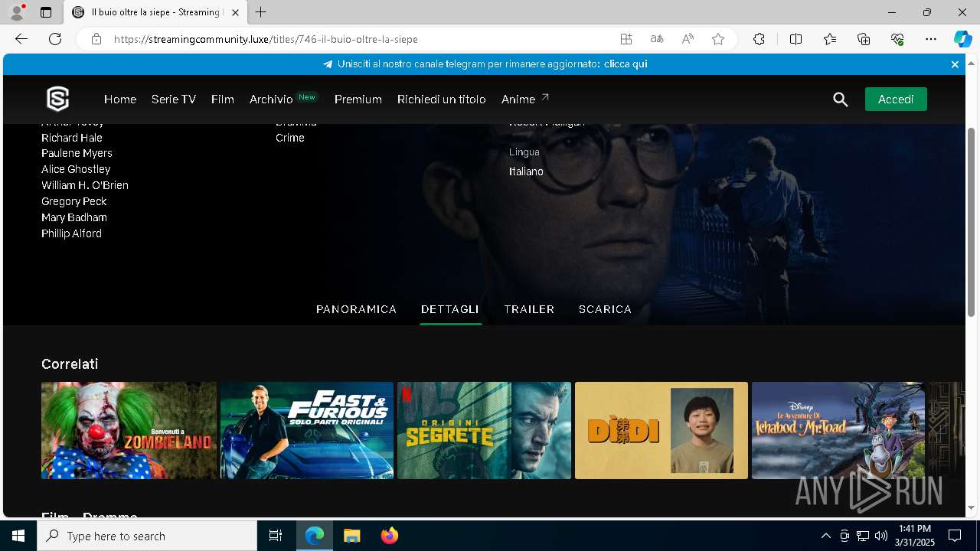980x551 pixels.
Task: Add page to favorites star icon
Action: click(718, 39)
